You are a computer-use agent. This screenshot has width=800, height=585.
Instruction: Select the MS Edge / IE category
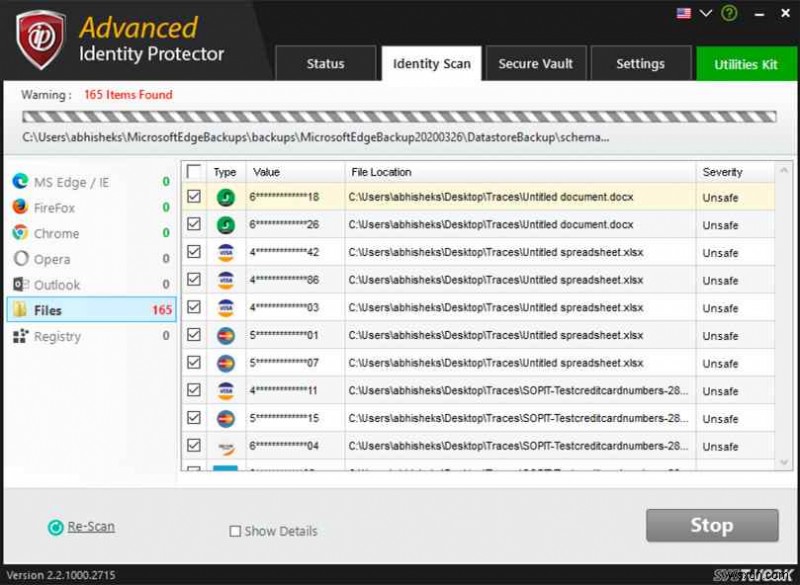pyautogui.click(x=70, y=182)
